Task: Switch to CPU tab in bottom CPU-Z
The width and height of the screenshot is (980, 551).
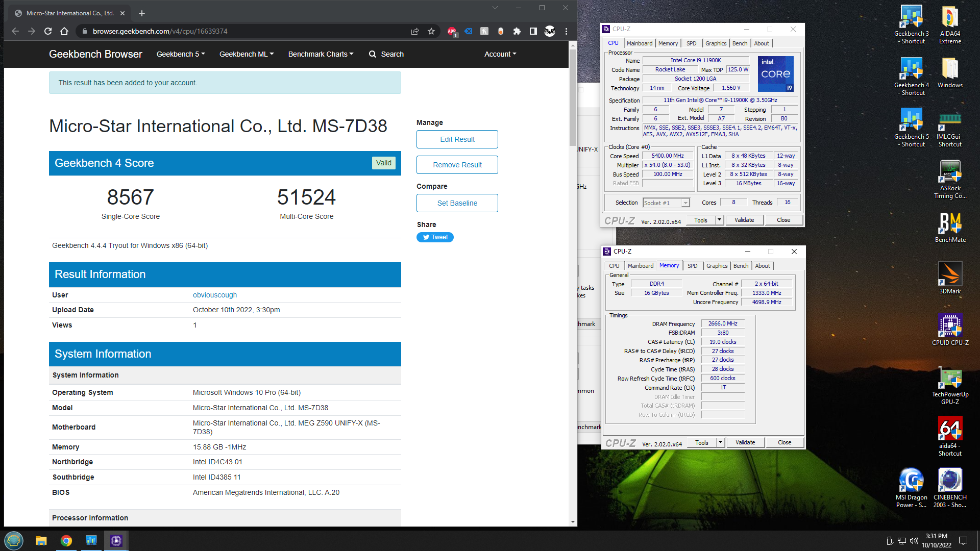Action: click(x=614, y=266)
